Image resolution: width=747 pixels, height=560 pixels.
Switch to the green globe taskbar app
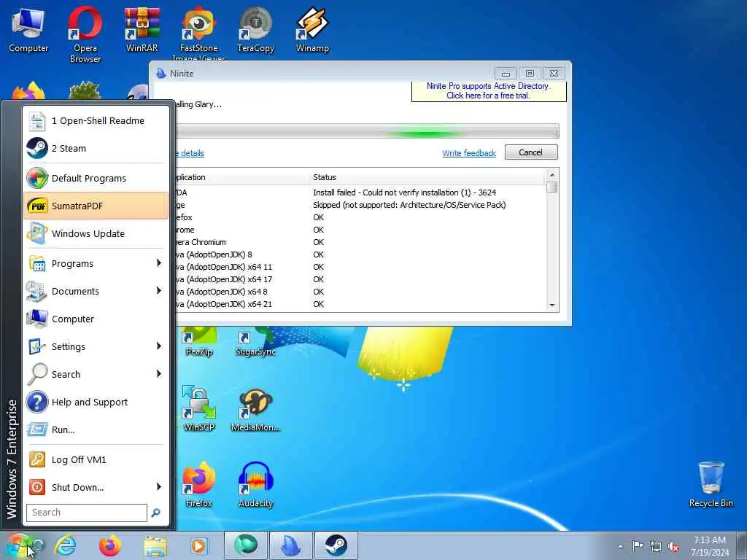(245, 545)
